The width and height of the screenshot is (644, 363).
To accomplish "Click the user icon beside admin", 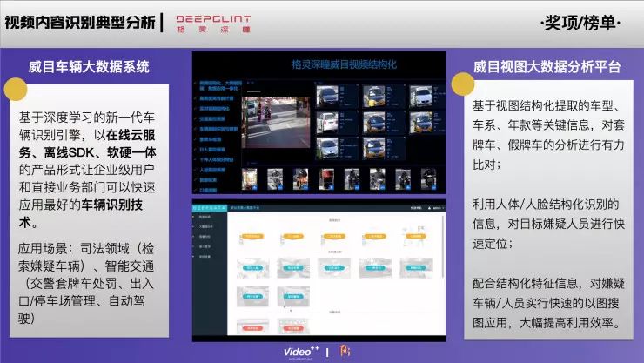I will 430,208.
